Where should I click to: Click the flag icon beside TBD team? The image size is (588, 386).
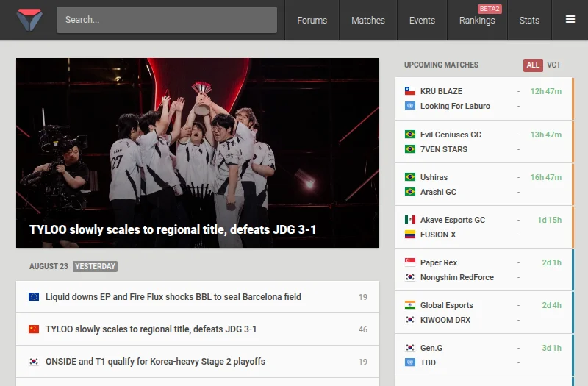[x=410, y=362]
